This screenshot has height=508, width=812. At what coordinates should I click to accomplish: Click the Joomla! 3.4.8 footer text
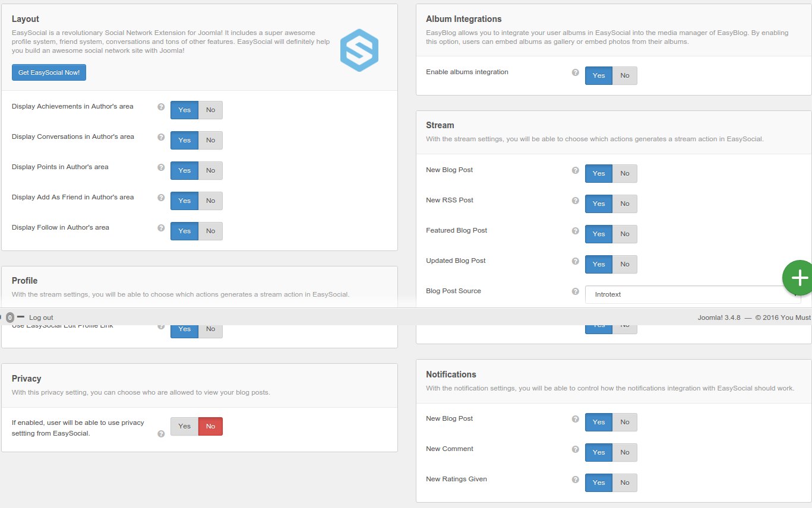coord(719,317)
